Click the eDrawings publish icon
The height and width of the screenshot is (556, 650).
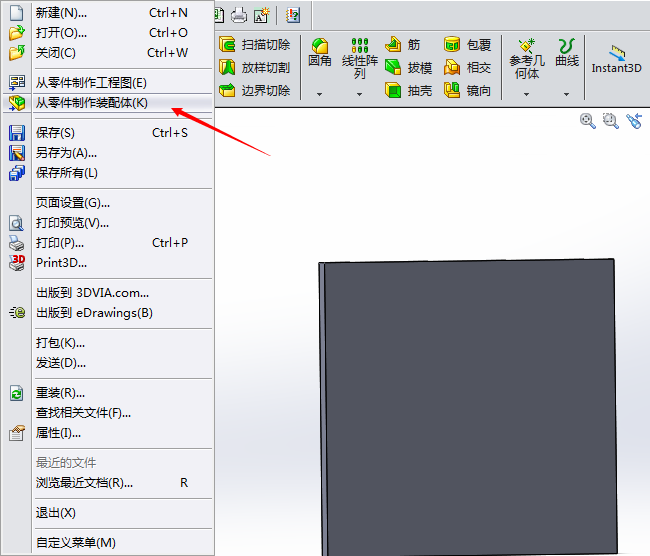(17, 313)
